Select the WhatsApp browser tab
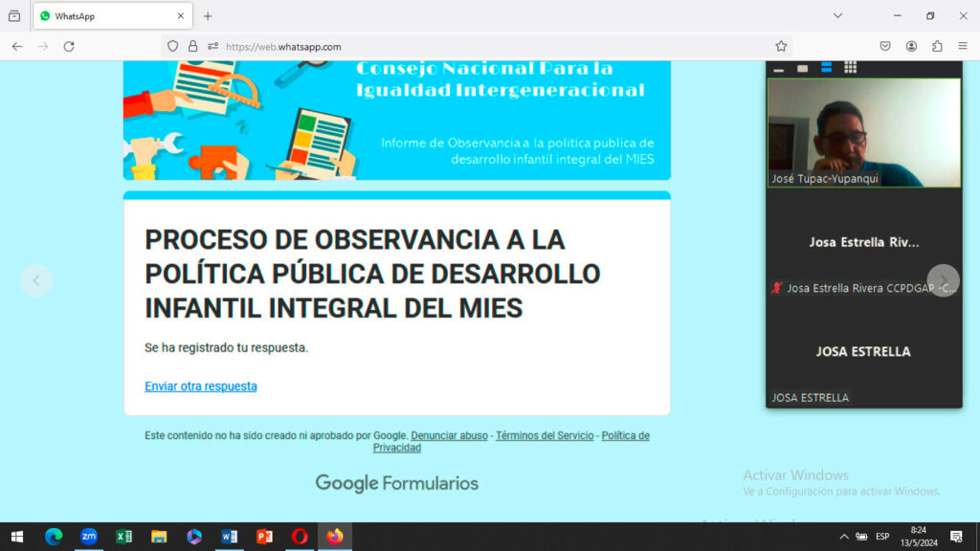This screenshot has height=551, width=980. (x=105, y=16)
